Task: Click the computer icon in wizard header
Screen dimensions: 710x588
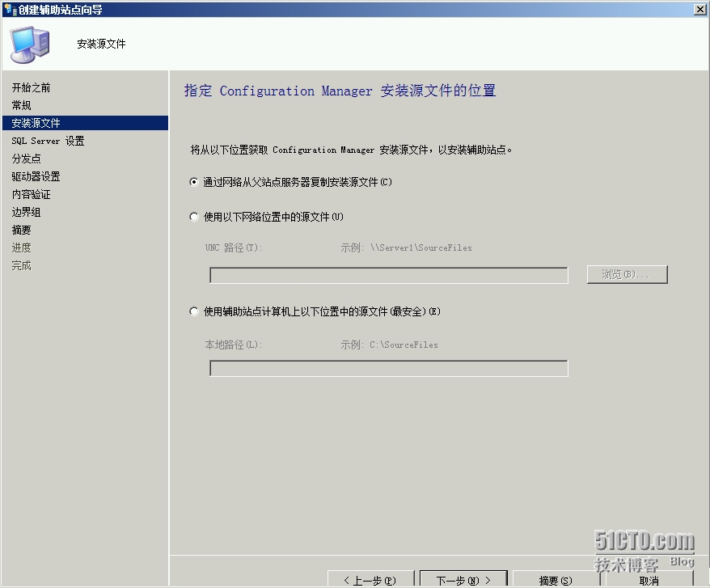Action: point(30,44)
